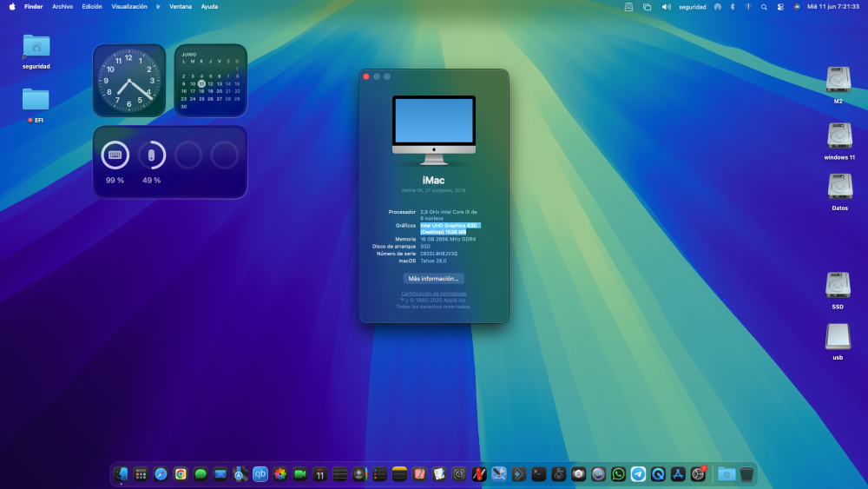Click the Bluetooth icon in menu bar
This screenshot has width=868, height=489.
click(733, 7)
